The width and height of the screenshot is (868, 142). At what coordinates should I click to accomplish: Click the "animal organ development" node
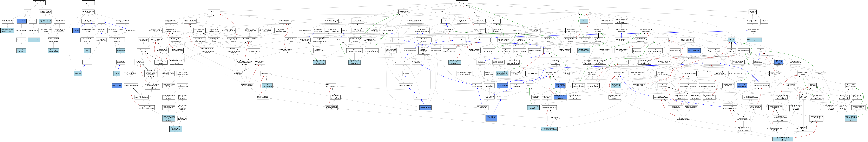318,30
